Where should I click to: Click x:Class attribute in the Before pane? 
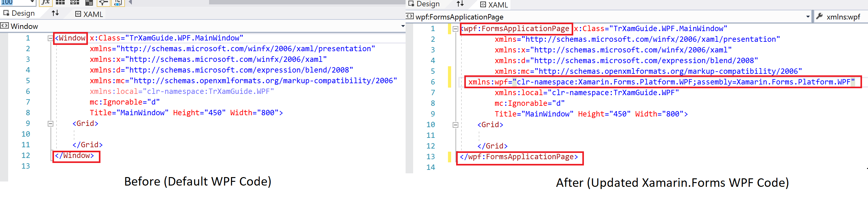pyautogui.click(x=166, y=38)
